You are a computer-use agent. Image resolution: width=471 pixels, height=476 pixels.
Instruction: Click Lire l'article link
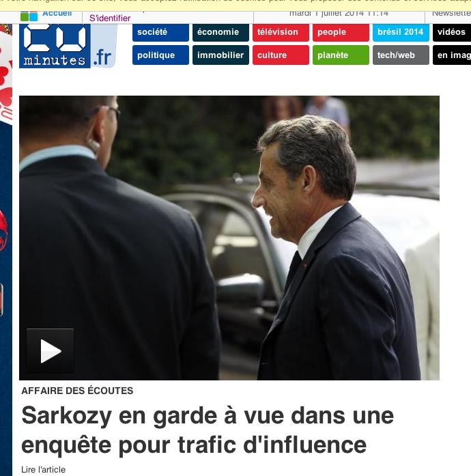44,470
